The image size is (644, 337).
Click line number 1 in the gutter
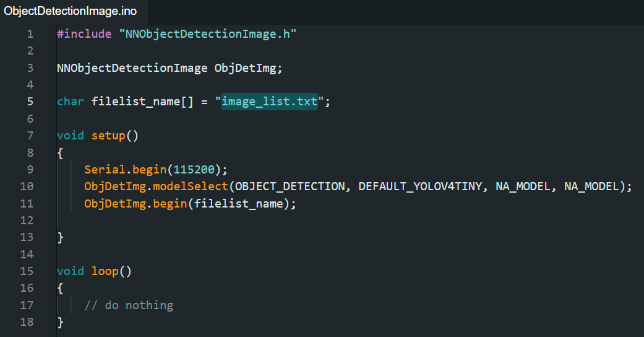click(x=30, y=34)
